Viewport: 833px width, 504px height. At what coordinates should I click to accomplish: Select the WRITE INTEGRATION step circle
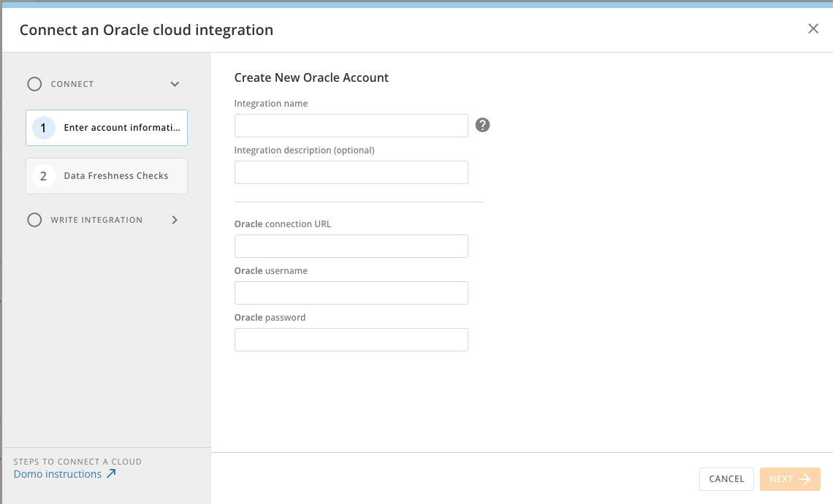pyautogui.click(x=34, y=220)
